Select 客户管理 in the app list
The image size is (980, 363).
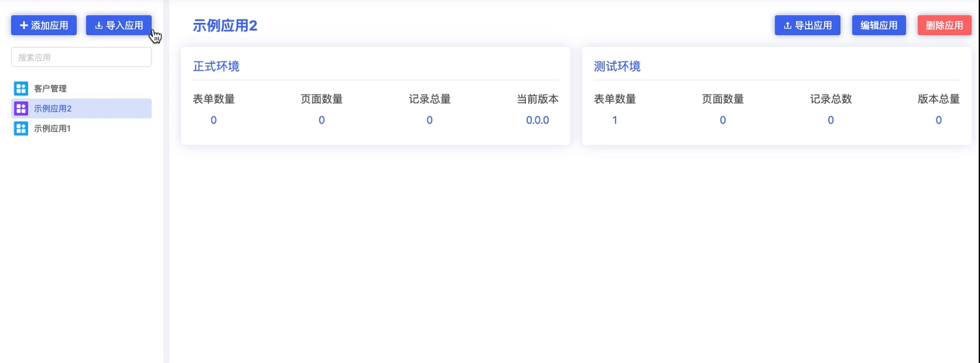(50, 89)
